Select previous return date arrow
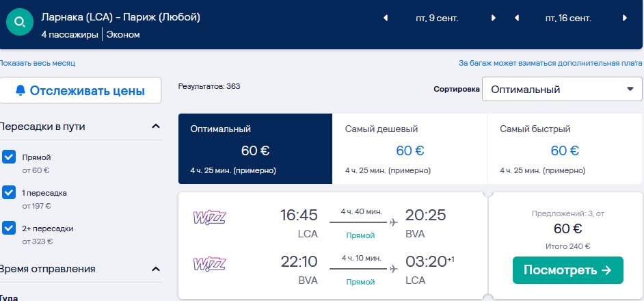This screenshot has width=644, height=301. click(518, 18)
